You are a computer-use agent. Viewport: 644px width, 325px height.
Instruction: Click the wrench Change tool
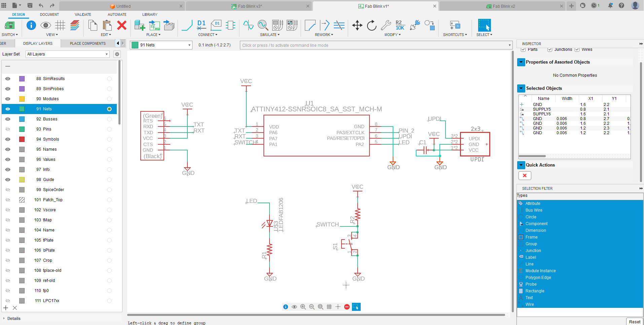coord(386,25)
